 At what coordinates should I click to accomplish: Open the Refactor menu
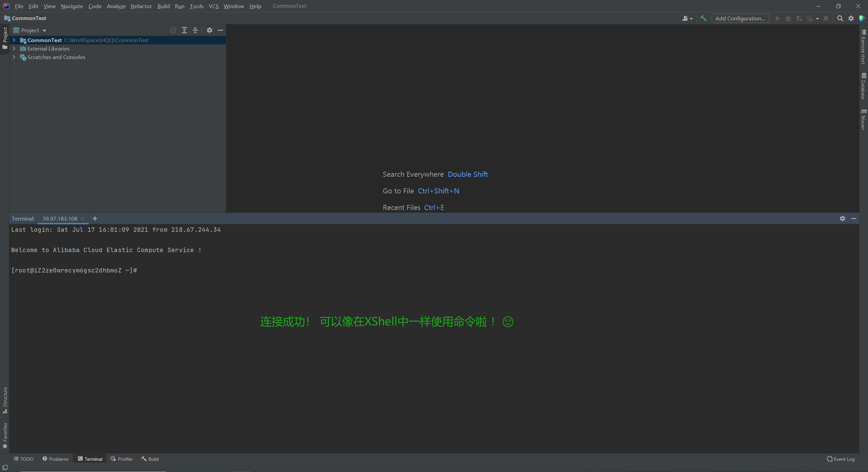click(141, 6)
